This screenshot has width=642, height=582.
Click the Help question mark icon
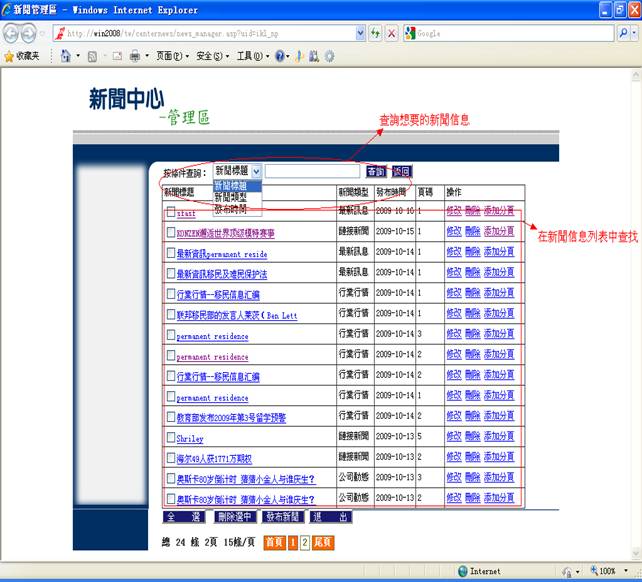point(280,56)
